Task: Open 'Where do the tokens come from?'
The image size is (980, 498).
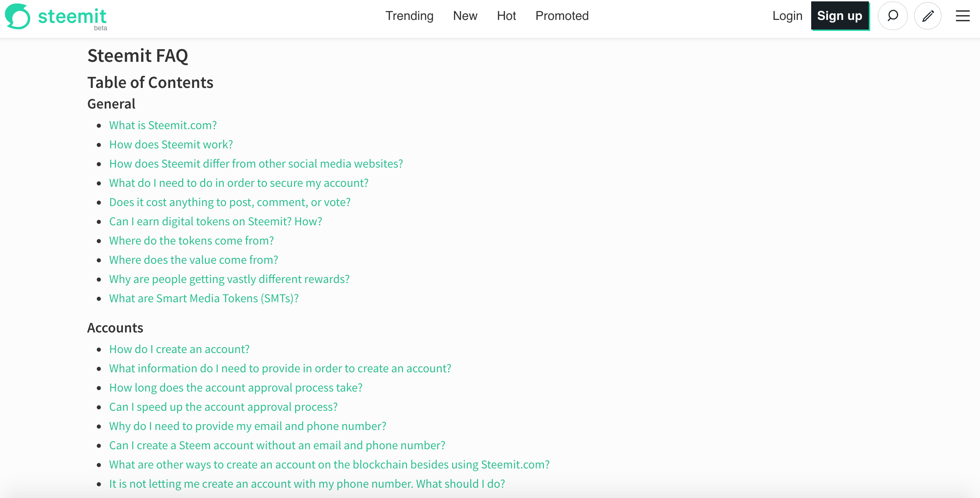Action: coord(191,241)
